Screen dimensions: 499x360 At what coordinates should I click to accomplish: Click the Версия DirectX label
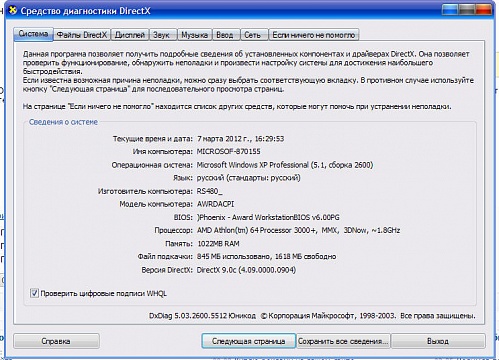pyautogui.click(x=167, y=270)
